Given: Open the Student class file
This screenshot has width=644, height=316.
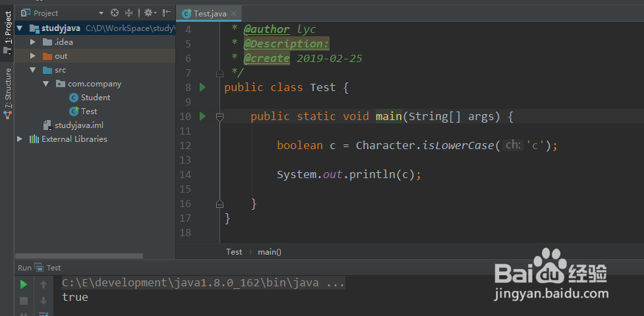Looking at the screenshot, I should 96,98.
